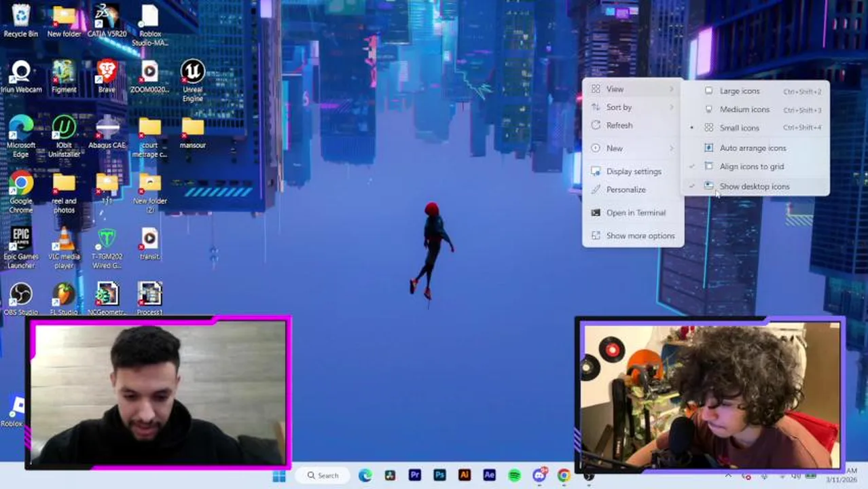Open Display settings from context menu
The width and height of the screenshot is (868, 489).
pos(633,171)
